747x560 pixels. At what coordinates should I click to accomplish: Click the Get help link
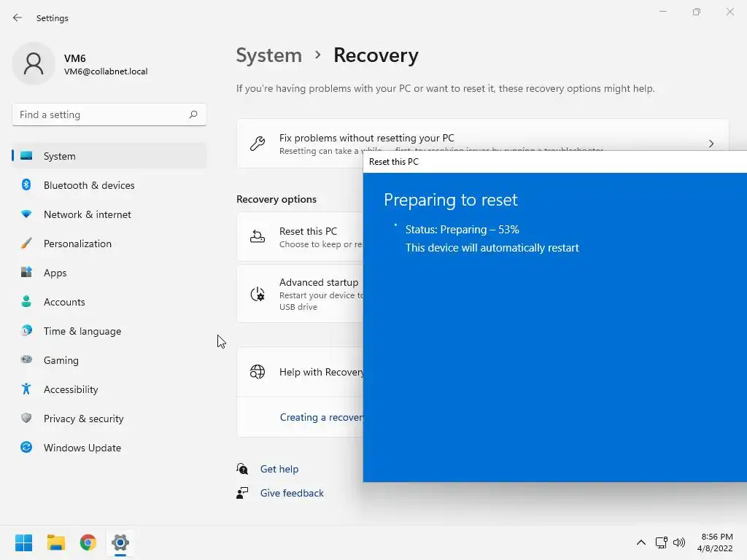279,469
